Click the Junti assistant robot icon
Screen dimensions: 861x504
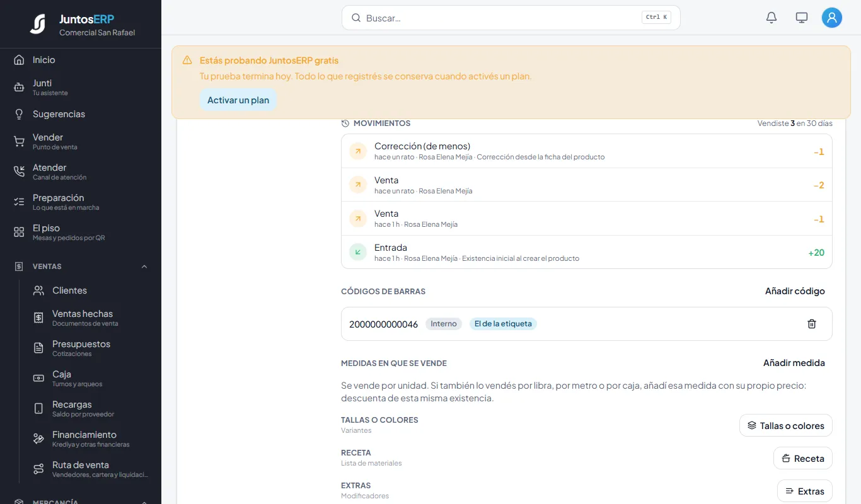[x=19, y=88]
